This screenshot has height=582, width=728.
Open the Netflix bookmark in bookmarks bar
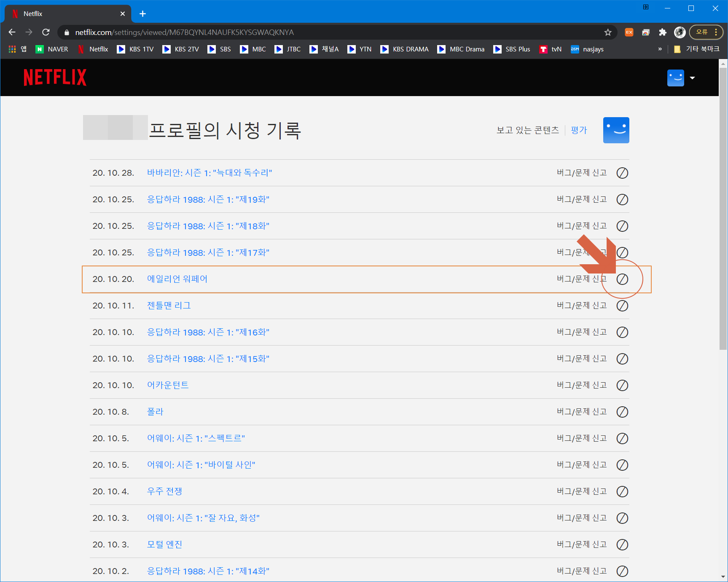click(x=93, y=49)
